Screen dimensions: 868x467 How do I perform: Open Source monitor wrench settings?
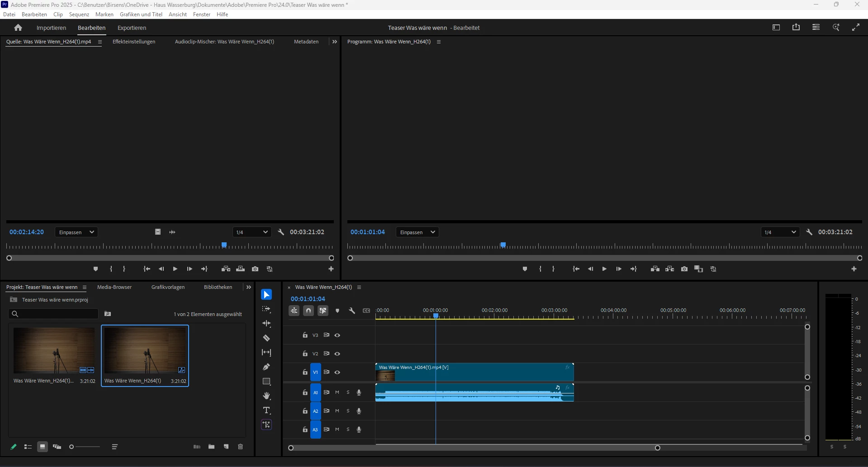tap(281, 232)
